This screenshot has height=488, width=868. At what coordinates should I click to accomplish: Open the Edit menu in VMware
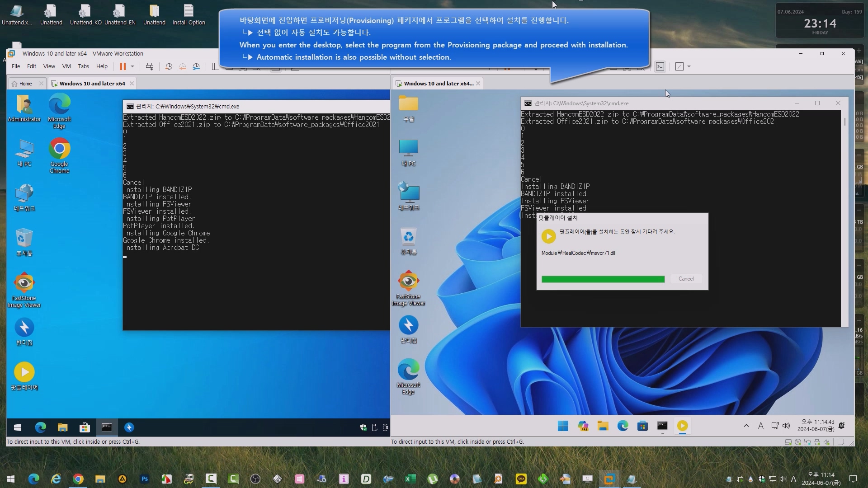pos(32,66)
